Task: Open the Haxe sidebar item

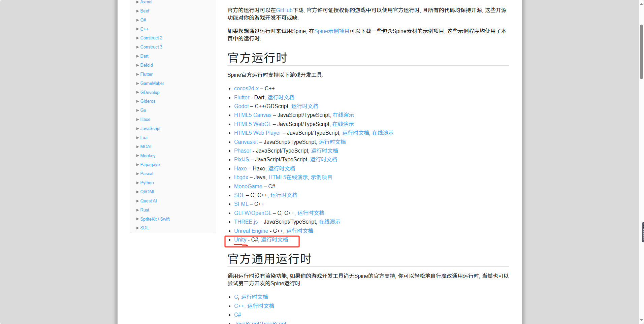Action: coord(145,119)
